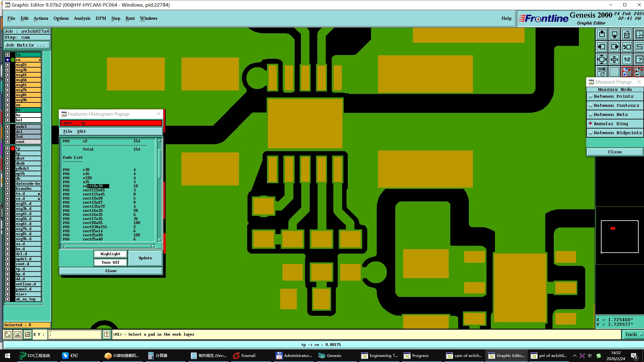Open the Inch units dropdown

click(x=633, y=334)
